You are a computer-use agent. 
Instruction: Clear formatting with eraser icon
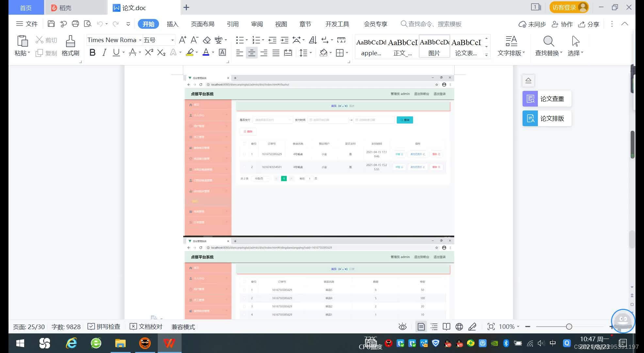206,40
